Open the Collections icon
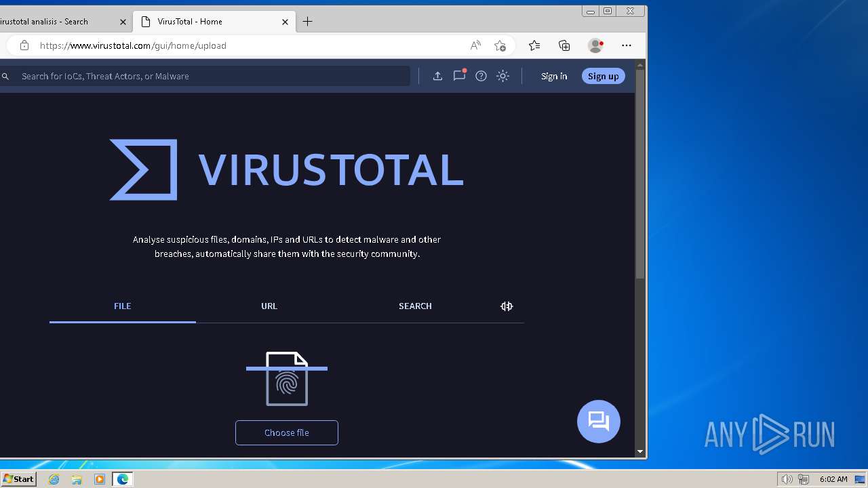The width and height of the screenshot is (868, 488). click(564, 45)
